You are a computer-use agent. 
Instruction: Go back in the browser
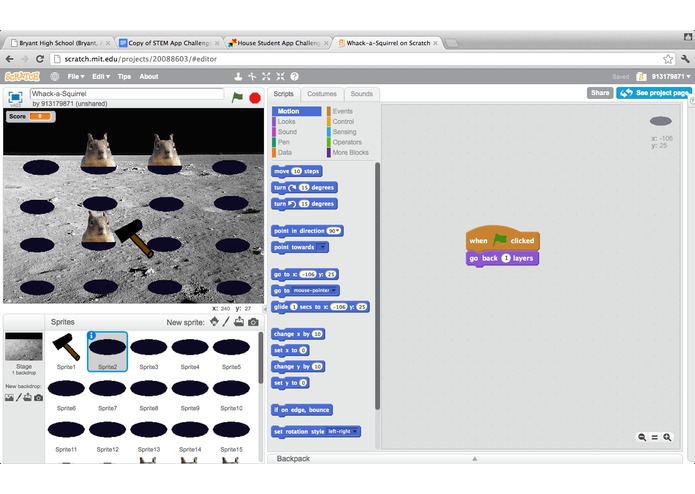coord(10,59)
